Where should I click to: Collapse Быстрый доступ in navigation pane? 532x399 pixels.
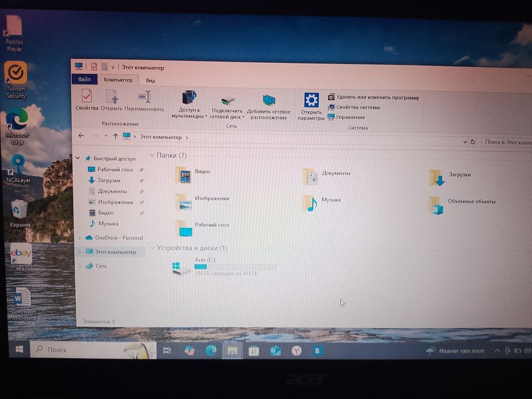point(78,158)
